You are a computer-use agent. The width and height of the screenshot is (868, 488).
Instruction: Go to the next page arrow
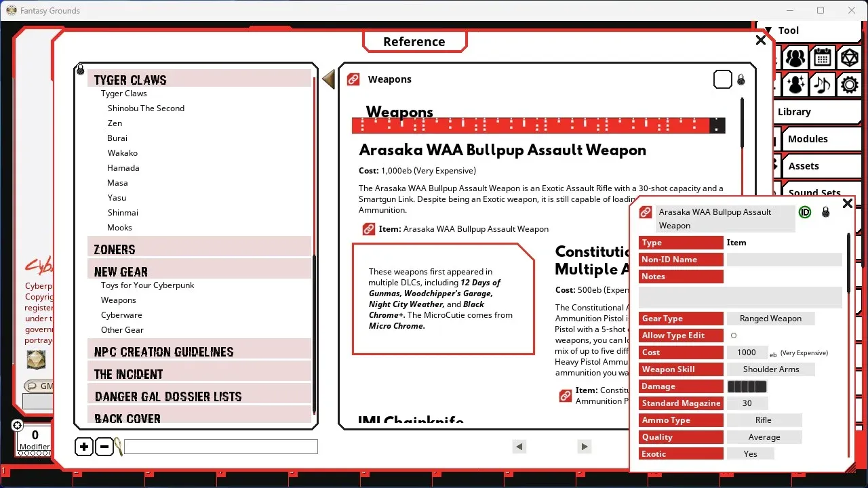(x=584, y=447)
